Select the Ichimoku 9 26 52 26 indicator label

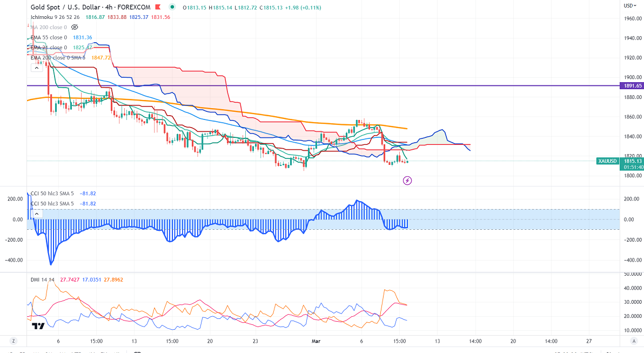55,17
